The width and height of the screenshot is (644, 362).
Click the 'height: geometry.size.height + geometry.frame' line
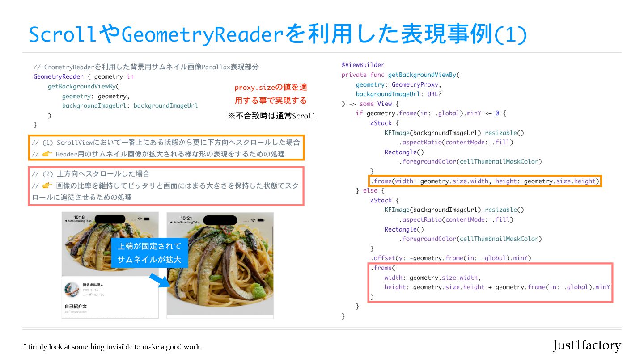497,287
